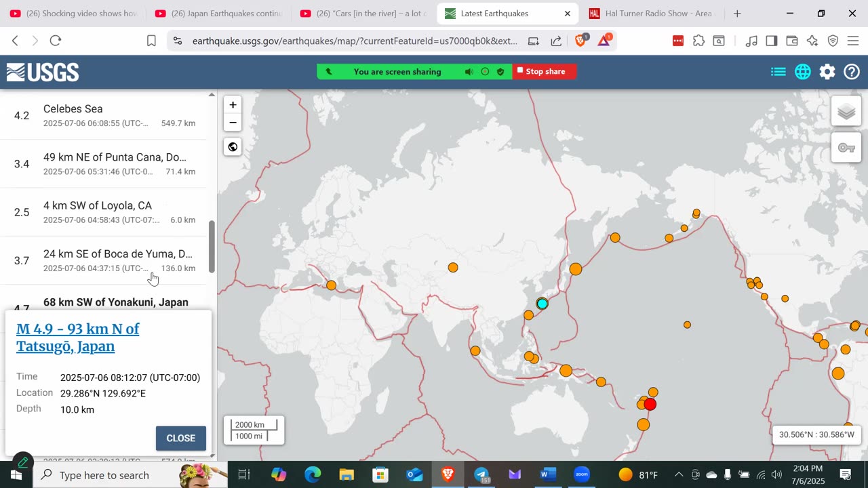View site information for earthquake.usgs.gov
The height and width of the screenshot is (488, 868).
point(178,41)
